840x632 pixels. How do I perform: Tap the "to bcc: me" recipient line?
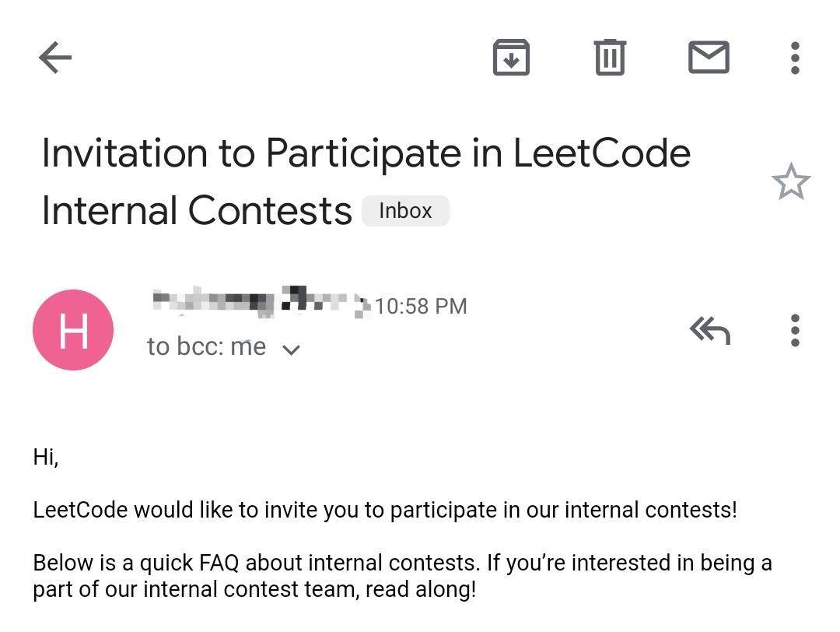point(207,347)
